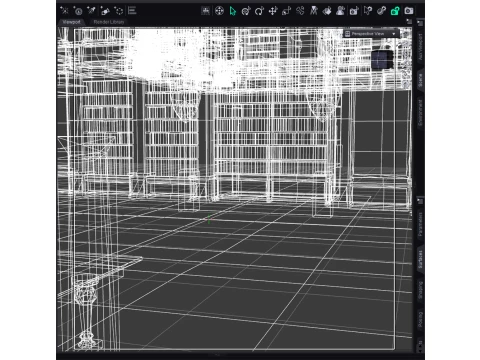480x360 pixels.
Task: Select the Translate four-arrow move tool
Action: click(273, 11)
